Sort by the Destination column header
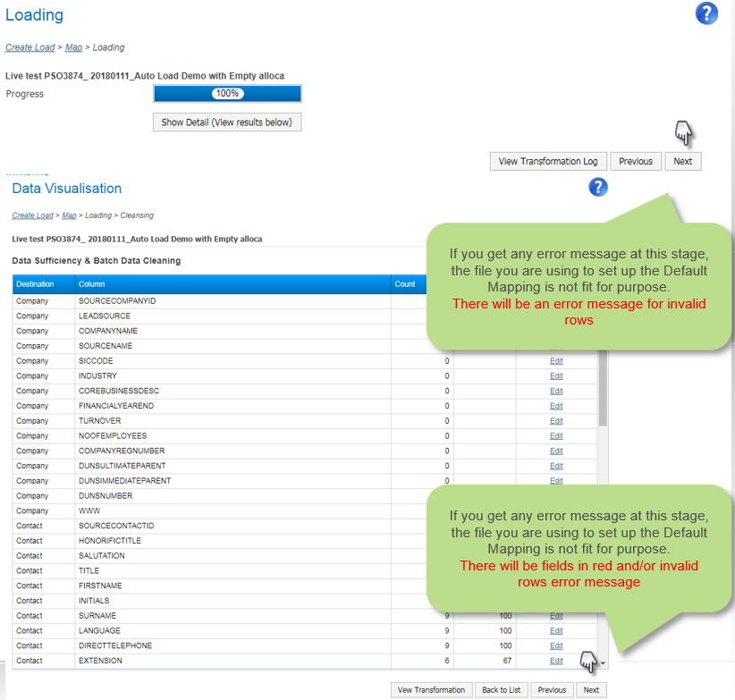 point(44,284)
